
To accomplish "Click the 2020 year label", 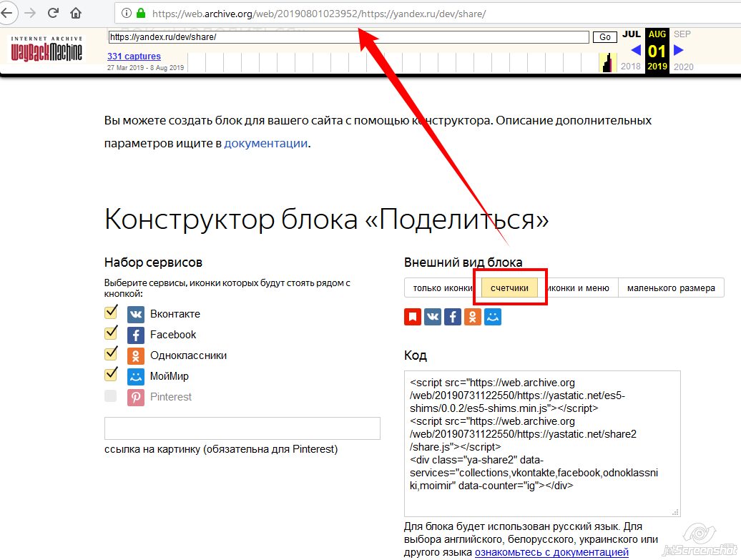I will click(683, 67).
